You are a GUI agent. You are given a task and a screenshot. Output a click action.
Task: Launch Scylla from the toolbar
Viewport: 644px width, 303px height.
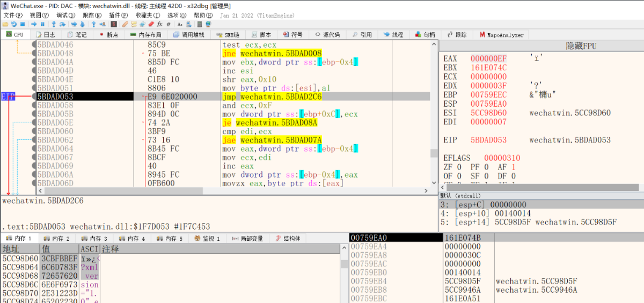click(x=114, y=24)
